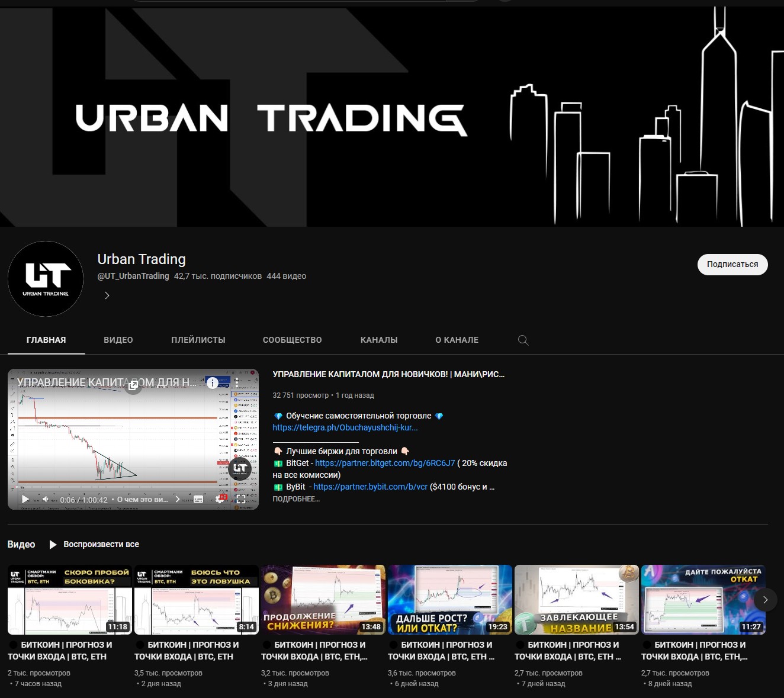
Task: Open the three-dot menu on player
Action: tap(237, 383)
